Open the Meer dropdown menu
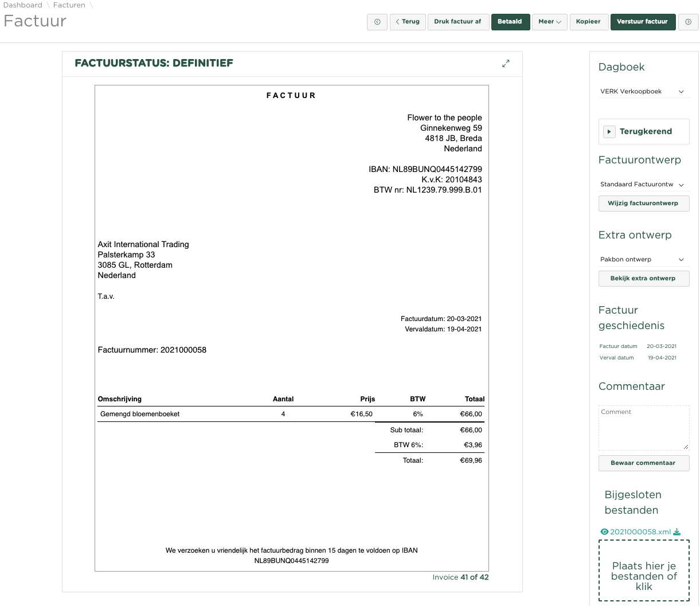The width and height of the screenshot is (700, 606). (x=549, y=22)
